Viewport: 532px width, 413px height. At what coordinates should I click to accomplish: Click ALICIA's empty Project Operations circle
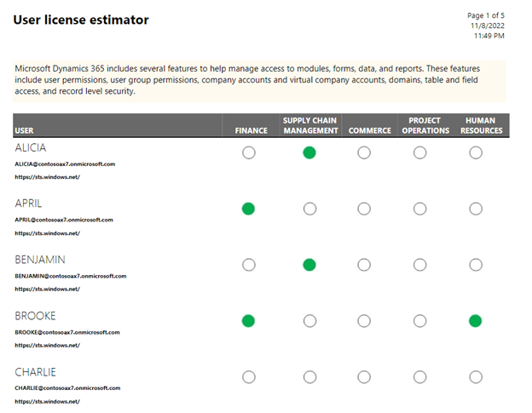tap(420, 152)
